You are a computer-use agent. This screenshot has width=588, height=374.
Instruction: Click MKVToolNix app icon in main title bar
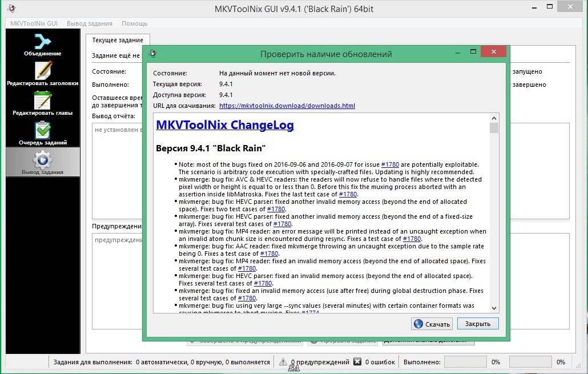pyautogui.click(x=11, y=8)
